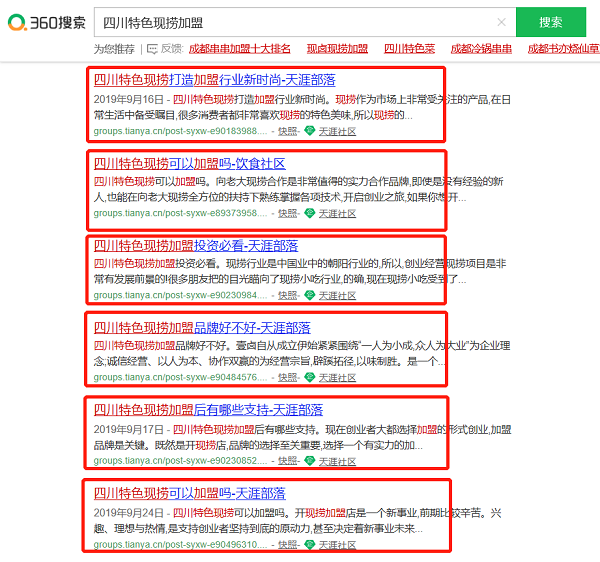Click the green 天涯社区 badge icon in first result
The image size is (600, 562).
pos(310,131)
